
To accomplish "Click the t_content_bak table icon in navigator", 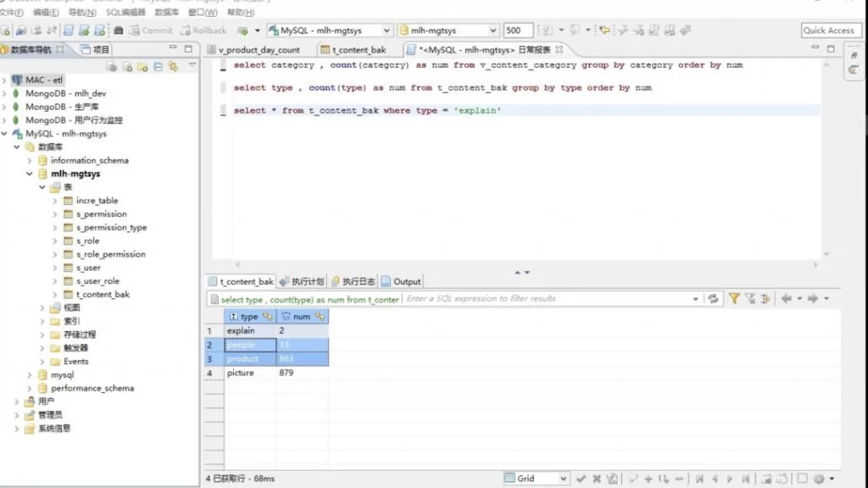I will [68, 295].
